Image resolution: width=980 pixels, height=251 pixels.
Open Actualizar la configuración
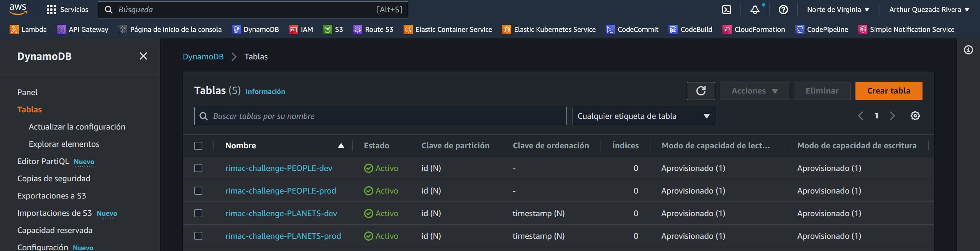77,127
